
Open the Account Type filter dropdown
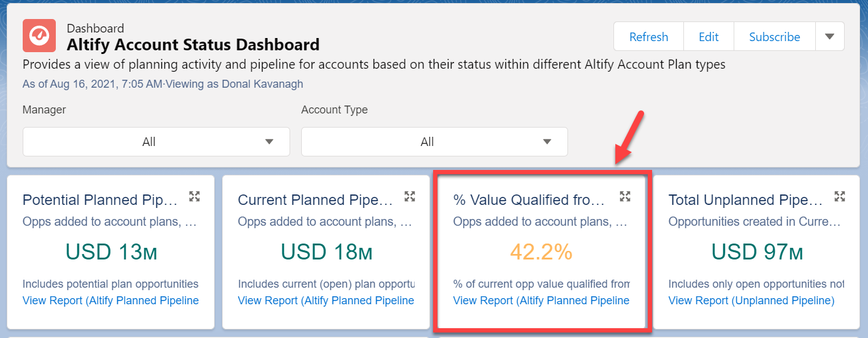[x=434, y=142]
